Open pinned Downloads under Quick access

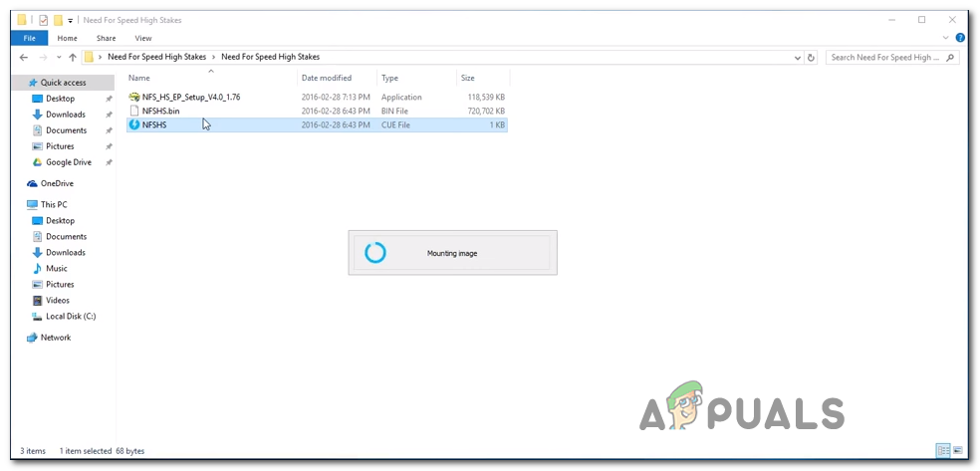66,115
